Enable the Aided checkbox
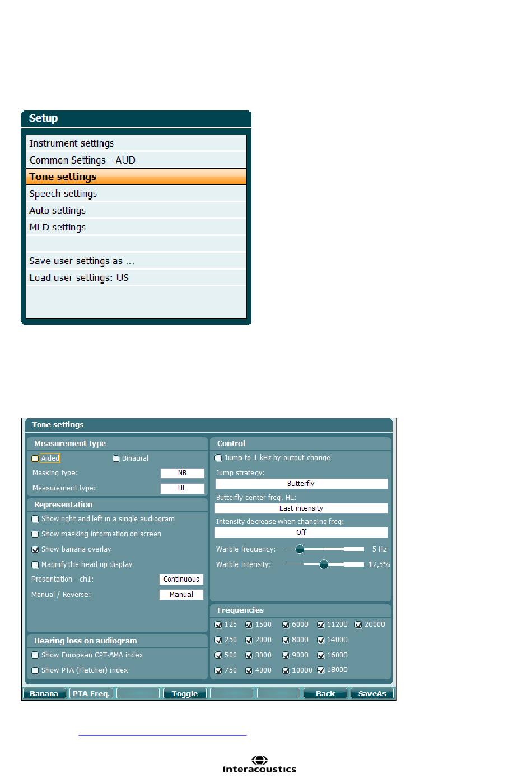 [35, 458]
